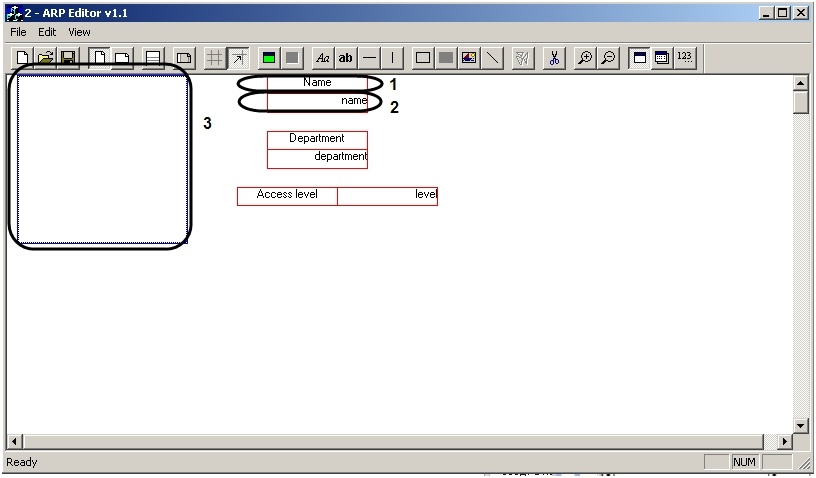Viewport: 816px width, 478px height.
Task: Open the File menu
Action: (18, 32)
